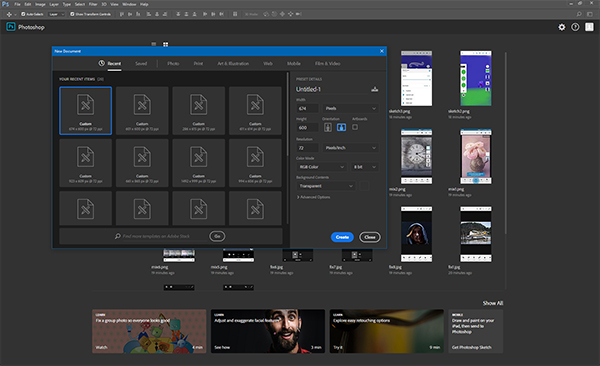
Task: Toggle the Auto-Select checkbox
Action: 23,14
